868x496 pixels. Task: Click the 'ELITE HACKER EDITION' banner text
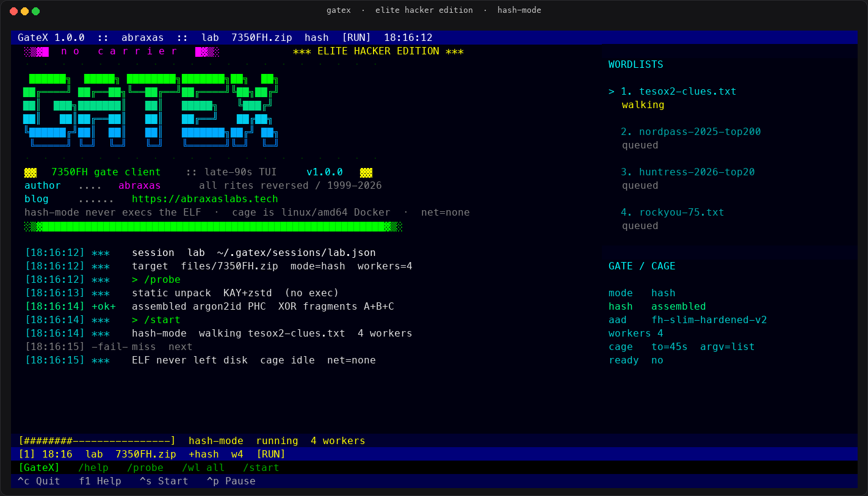click(378, 51)
